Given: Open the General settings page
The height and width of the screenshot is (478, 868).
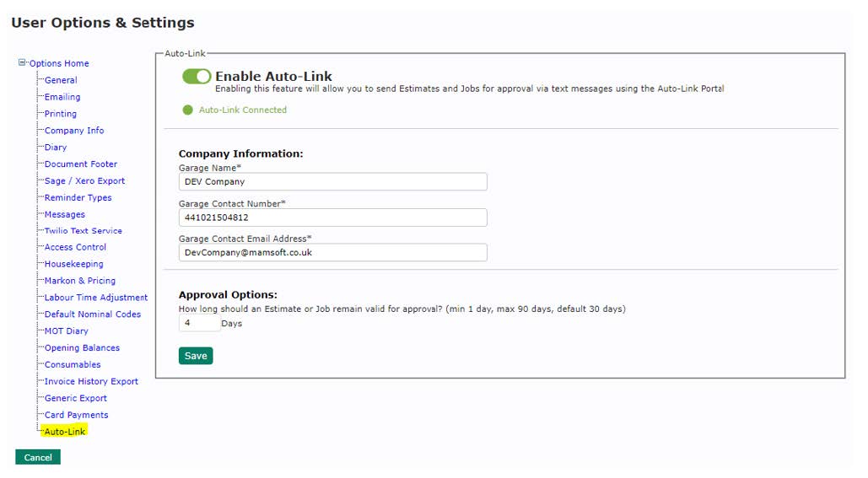Looking at the screenshot, I should tap(61, 80).
